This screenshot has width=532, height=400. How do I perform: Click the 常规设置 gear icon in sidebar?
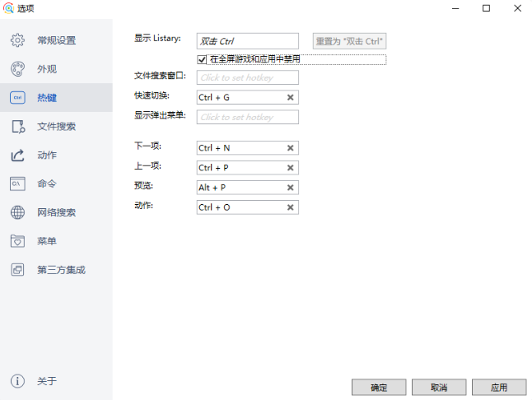[17, 40]
